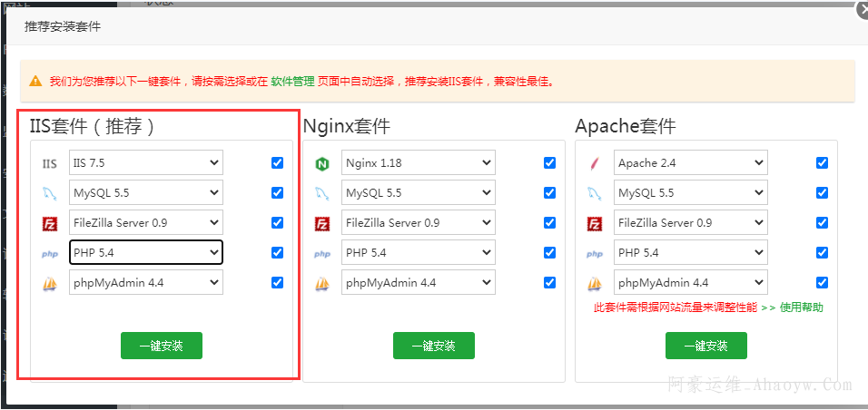Open the Apache 2.4 version dropdown
The width and height of the screenshot is (868, 410).
690,163
